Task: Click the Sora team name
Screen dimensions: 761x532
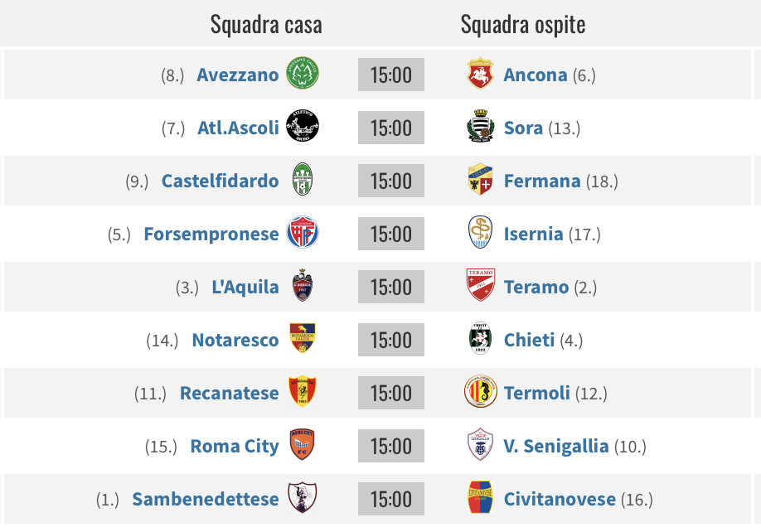Action: coord(523,128)
